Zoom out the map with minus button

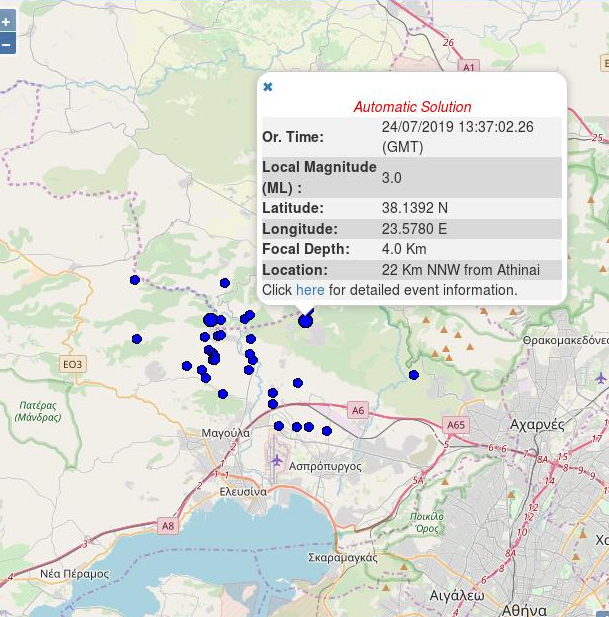coord(7,44)
